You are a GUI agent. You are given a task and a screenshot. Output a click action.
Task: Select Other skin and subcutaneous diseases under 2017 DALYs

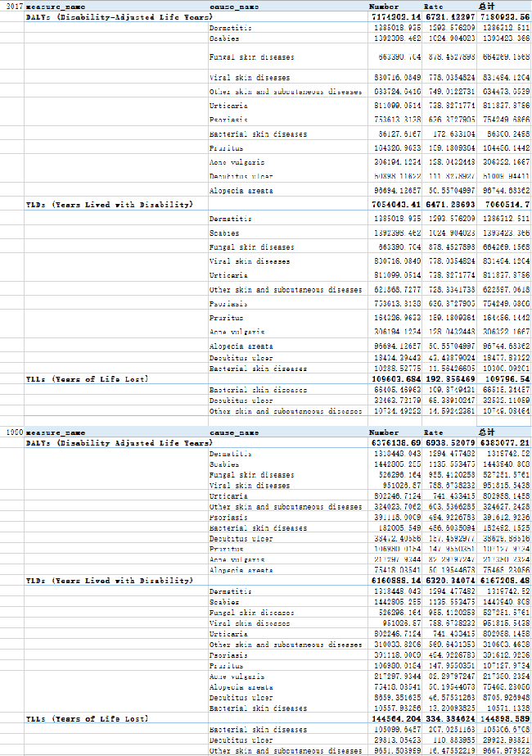pyautogui.click(x=286, y=91)
